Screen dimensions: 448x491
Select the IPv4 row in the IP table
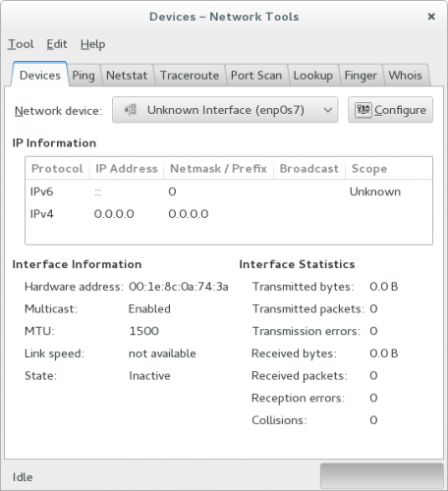click(229, 214)
